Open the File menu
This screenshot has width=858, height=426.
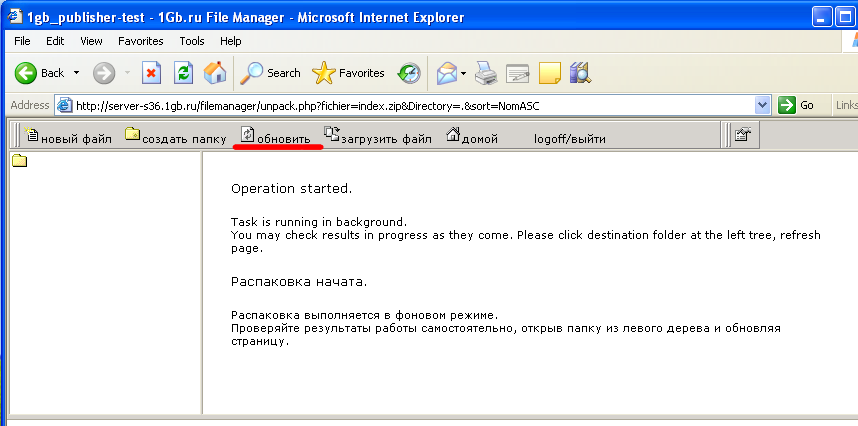(22, 41)
